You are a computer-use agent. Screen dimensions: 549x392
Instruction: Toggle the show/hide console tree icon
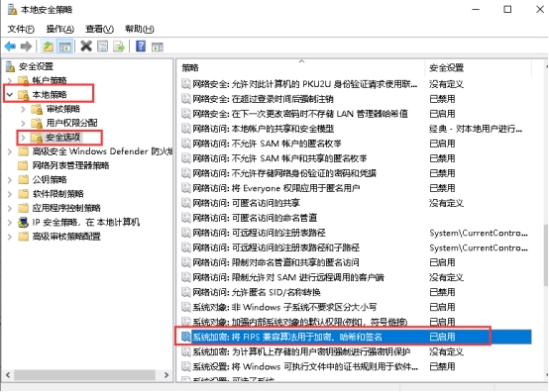(65, 47)
